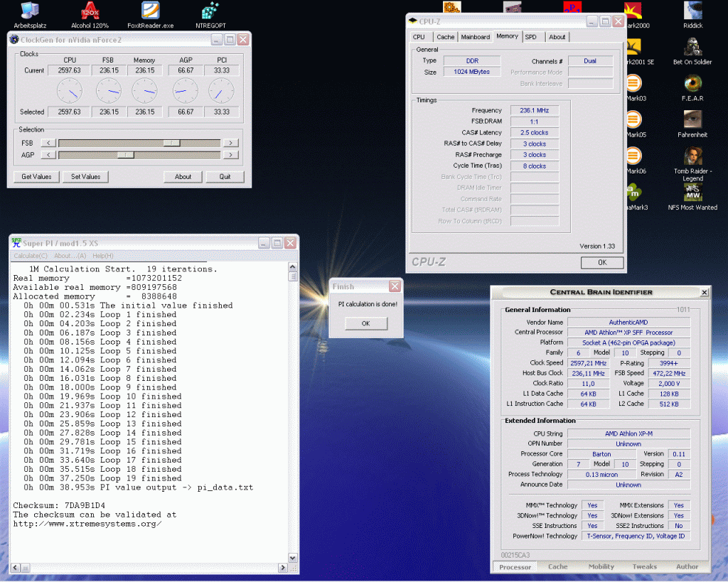Open the AquaMark3 desktop icon

pos(636,197)
